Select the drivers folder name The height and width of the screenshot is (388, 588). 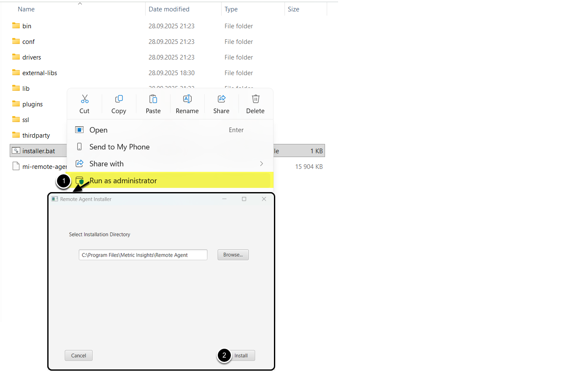click(x=32, y=57)
